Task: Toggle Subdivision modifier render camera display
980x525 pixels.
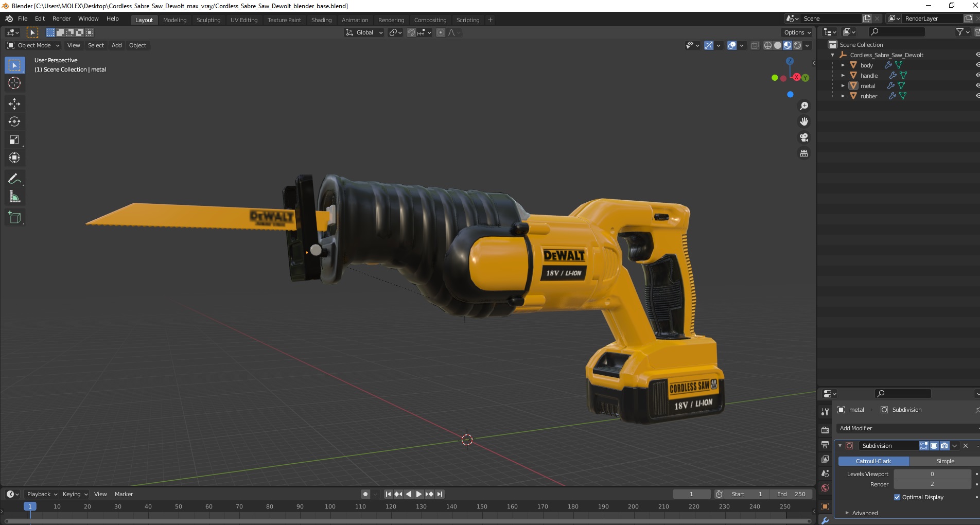Action: 944,446
